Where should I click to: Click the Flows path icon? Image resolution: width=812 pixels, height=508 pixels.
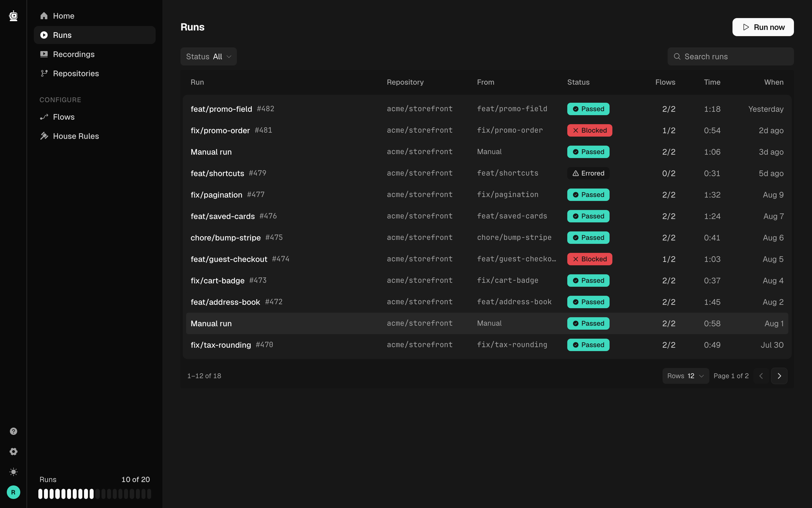pos(44,117)
